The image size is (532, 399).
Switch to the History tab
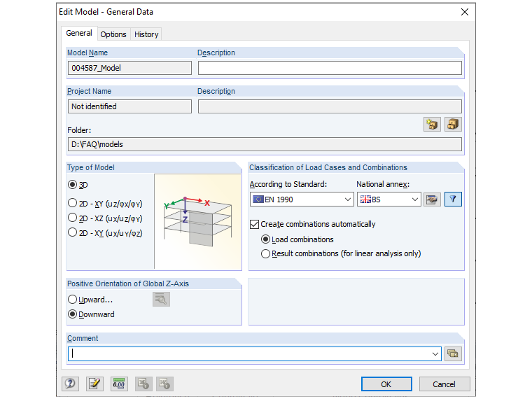pos(146,34)
